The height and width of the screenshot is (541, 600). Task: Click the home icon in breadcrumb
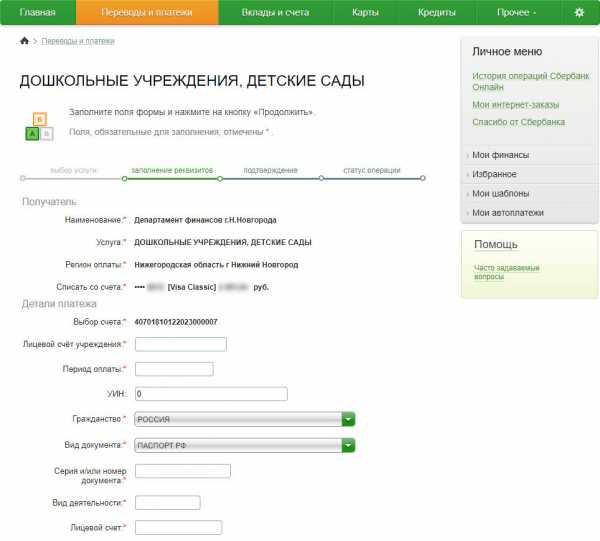coord(24,41)
